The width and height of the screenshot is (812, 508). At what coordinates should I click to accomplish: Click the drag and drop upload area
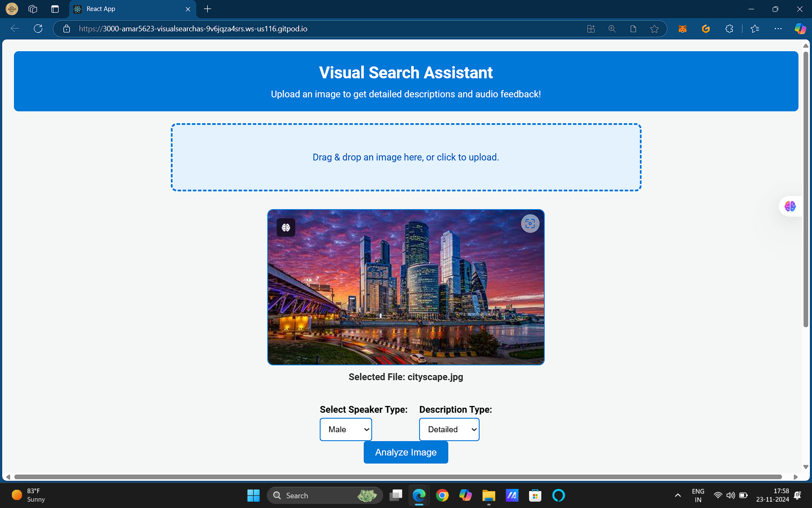406,157
